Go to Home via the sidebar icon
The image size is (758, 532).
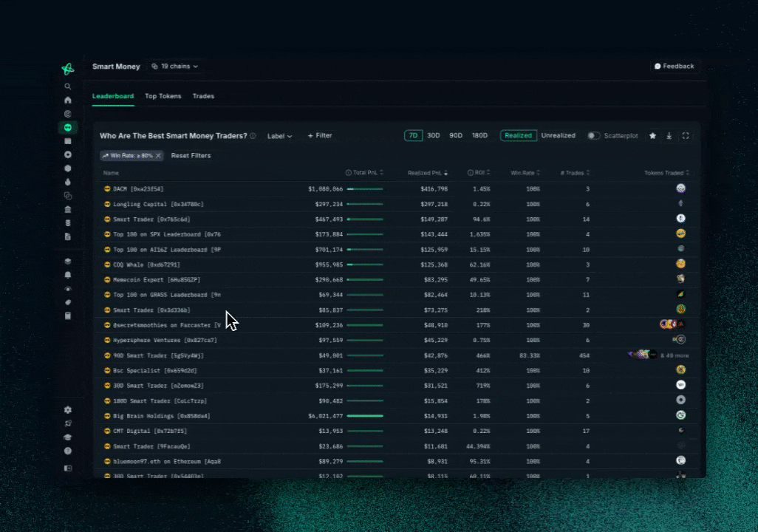[x=68, y=100]
